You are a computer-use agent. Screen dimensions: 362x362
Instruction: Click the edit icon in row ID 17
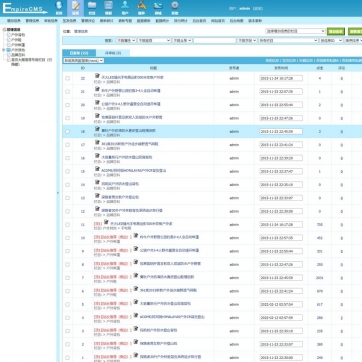(97, 142)
